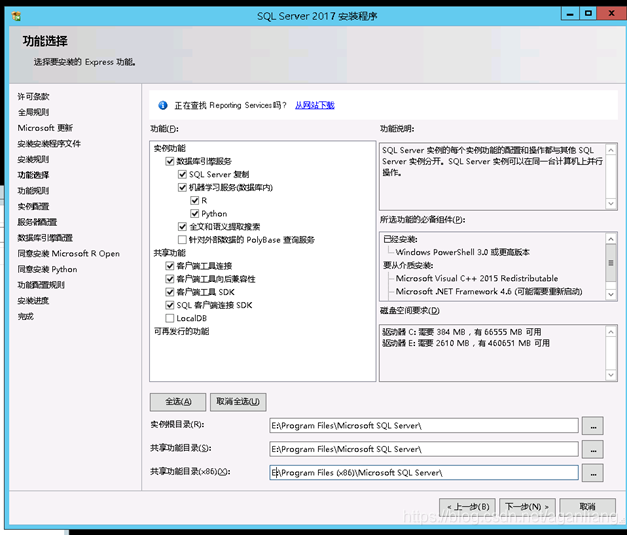Image resolution: width=627 pixels, height=535 pixels.
Task: Select 安装规则 step in sidebar
Action: (x=34, y=159)
